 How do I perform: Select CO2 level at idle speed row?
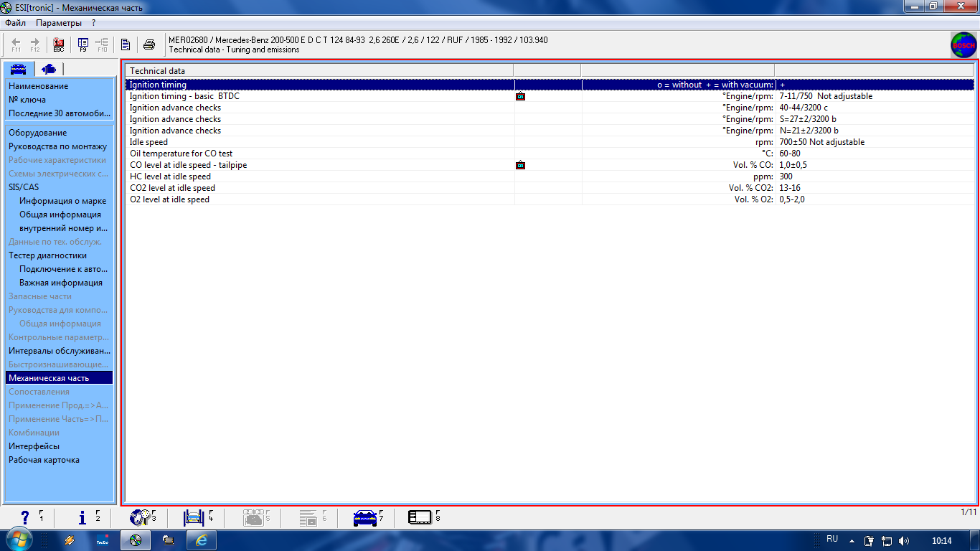[x=550, y=188]
